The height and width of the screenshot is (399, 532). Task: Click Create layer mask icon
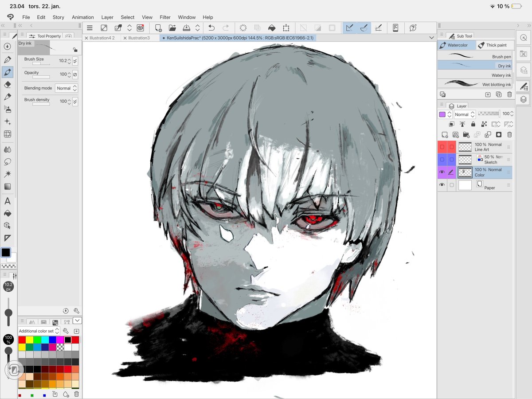pos(499,135)
